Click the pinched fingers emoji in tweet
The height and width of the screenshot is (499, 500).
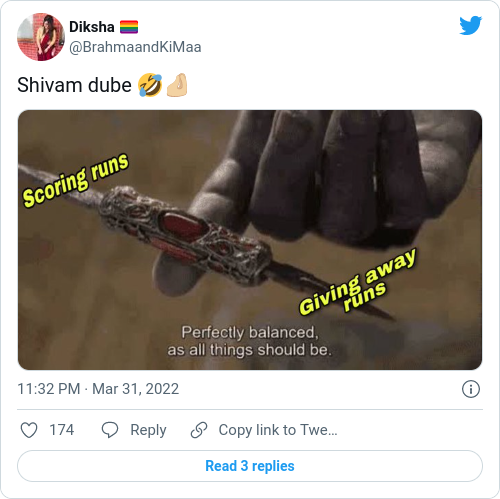click(177, 85)
